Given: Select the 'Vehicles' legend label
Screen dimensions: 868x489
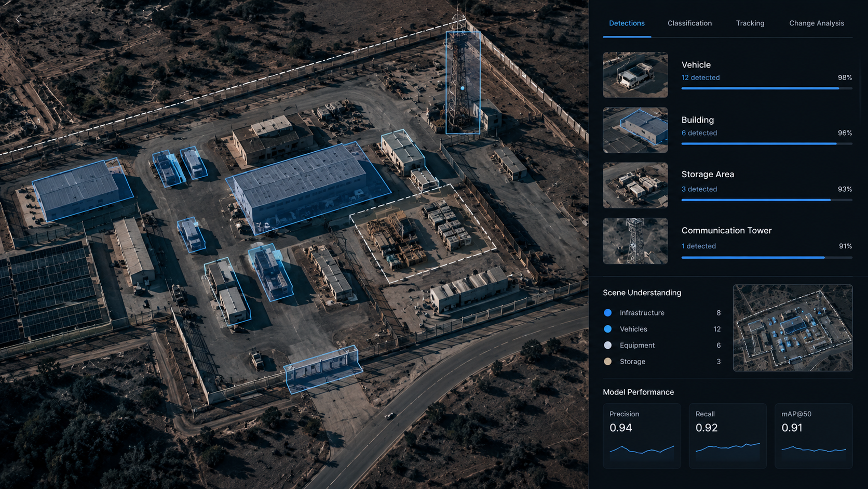Looking at the screenshot, I should (x=633, y=329).
